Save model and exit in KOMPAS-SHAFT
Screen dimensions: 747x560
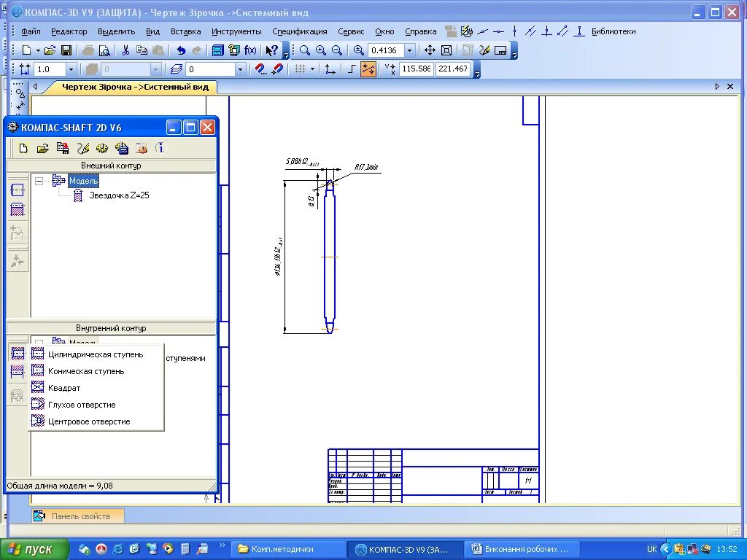click(x=63, y=149)
